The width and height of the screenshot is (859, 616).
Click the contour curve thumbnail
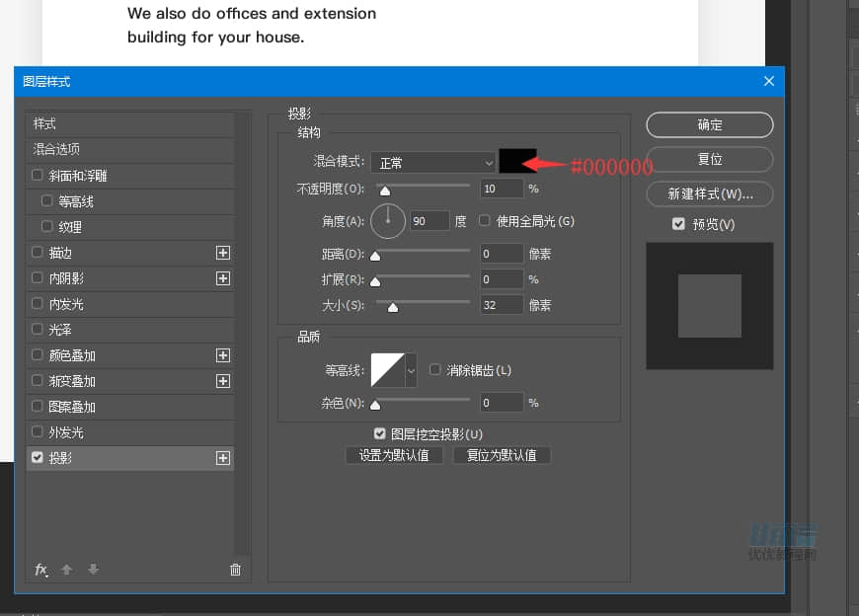point(388,371)
